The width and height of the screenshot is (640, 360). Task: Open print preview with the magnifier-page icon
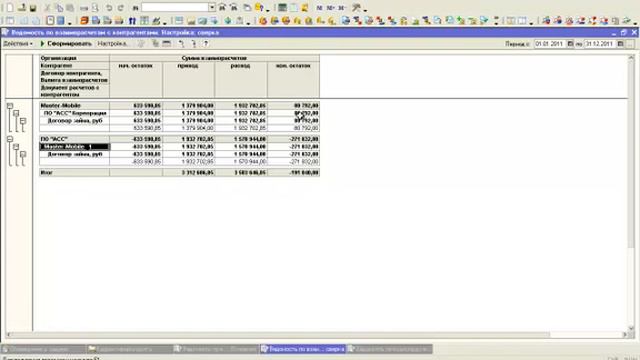tap(95, 8)
